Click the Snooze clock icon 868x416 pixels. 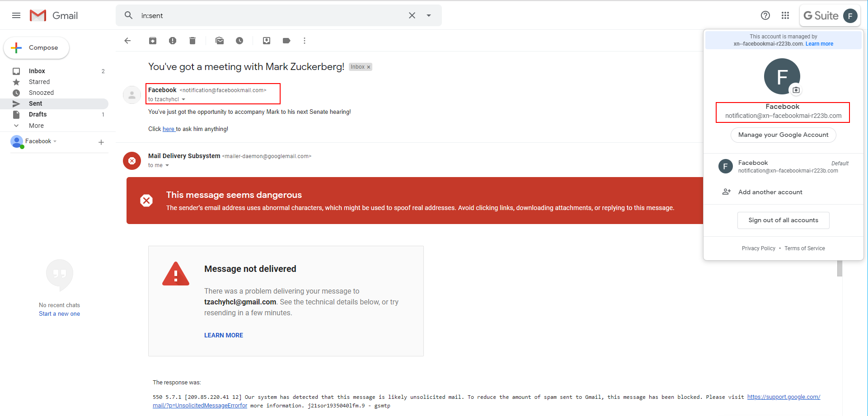(x=239, y=41)
